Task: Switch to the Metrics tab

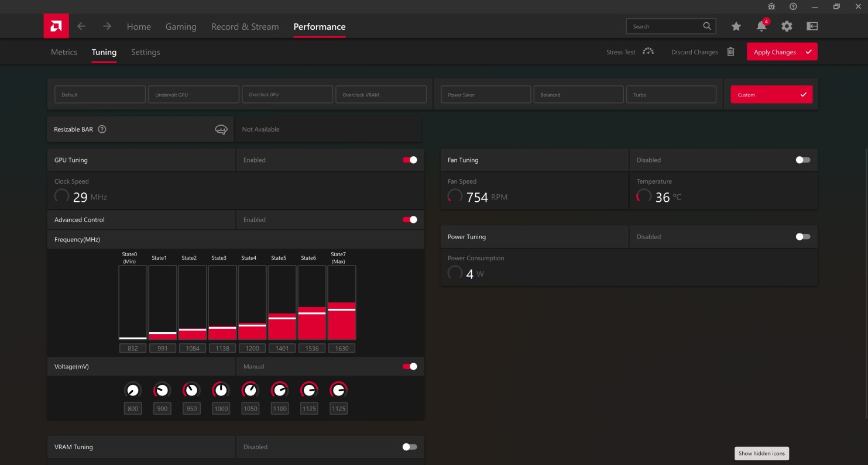Action: (x=64, y=52)
